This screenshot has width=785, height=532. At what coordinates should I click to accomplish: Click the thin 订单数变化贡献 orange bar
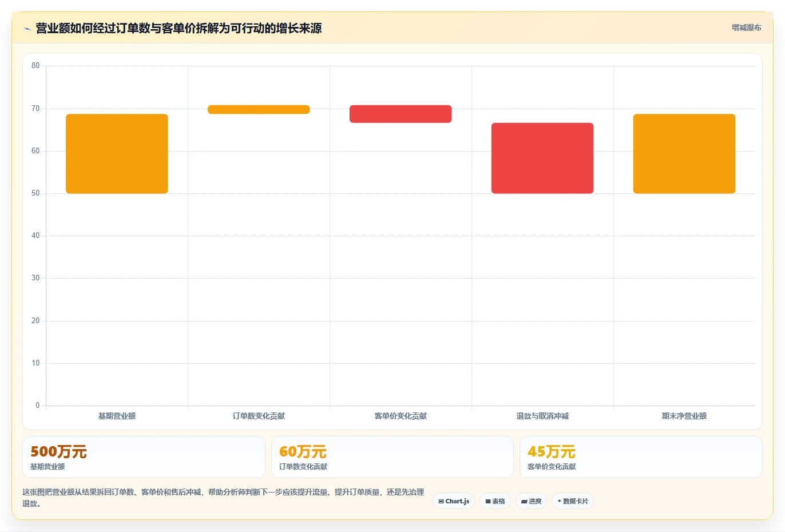tap(259, 109)
